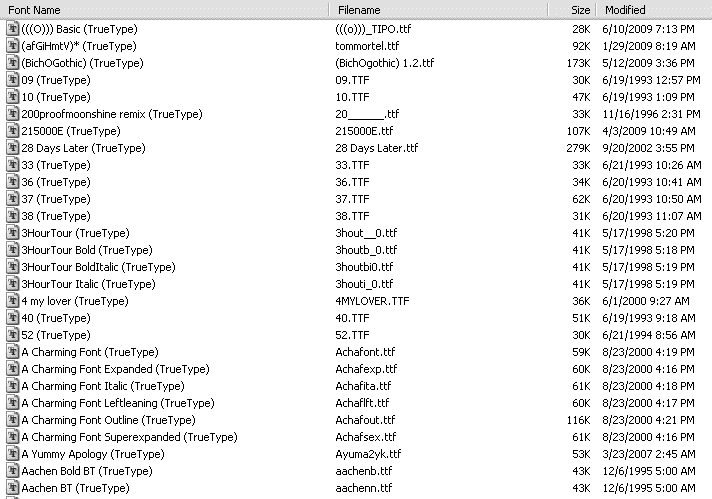
Task: Sort list by Font Name column header
Action: click(165, 10)
